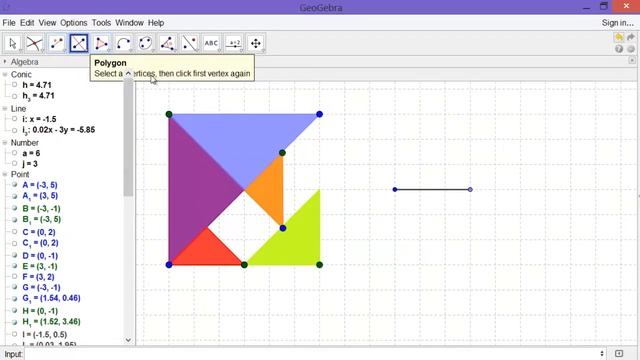Screen dimensions: 640x360
Task: Select the Ellipse conic tool
Action: point(145,43)
